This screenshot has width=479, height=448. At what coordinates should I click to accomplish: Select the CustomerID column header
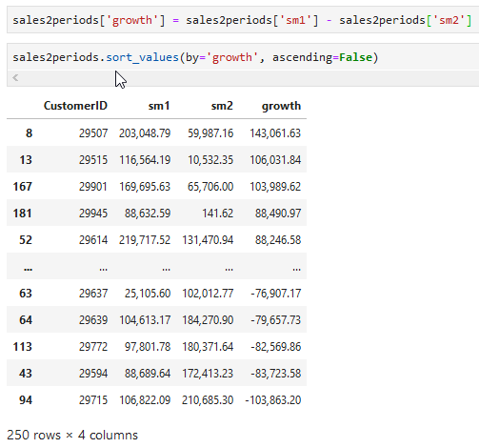click(x=75, y=106)
